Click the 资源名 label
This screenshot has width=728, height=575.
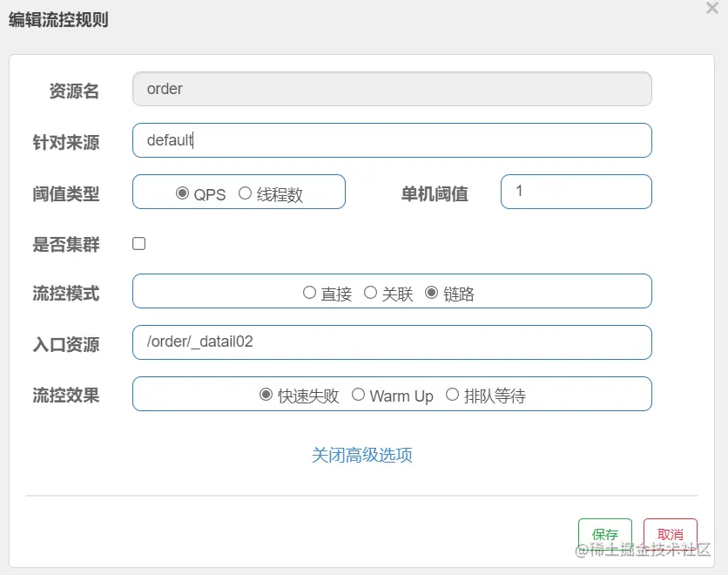coord(74,91)
